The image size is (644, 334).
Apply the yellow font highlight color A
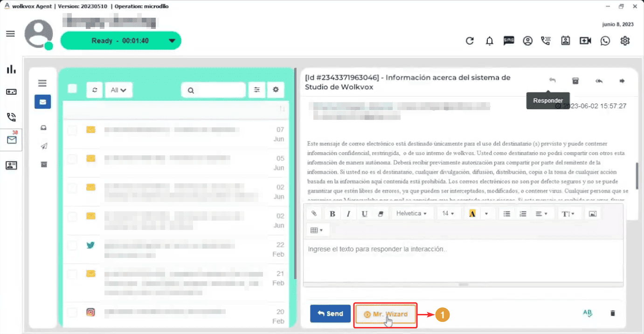472,214
